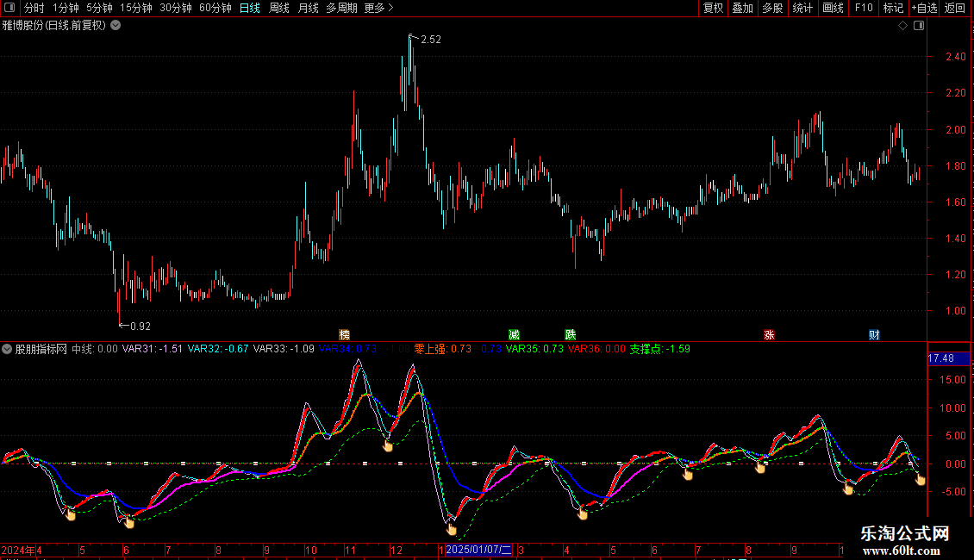The image size is (974, 560).
Task: Click the 0.92 low price label
Action: pyautogui.click(x=140, y=326)
